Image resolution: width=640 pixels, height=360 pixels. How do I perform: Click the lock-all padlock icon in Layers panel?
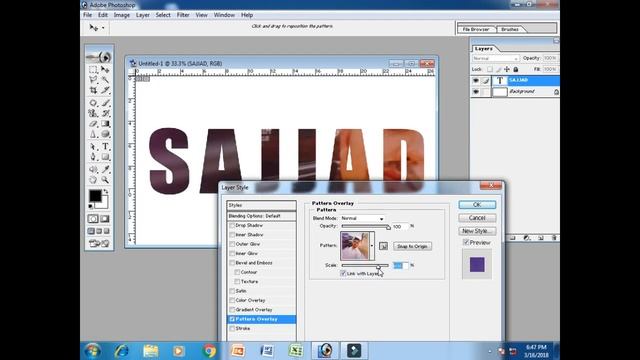click(516, 69)
